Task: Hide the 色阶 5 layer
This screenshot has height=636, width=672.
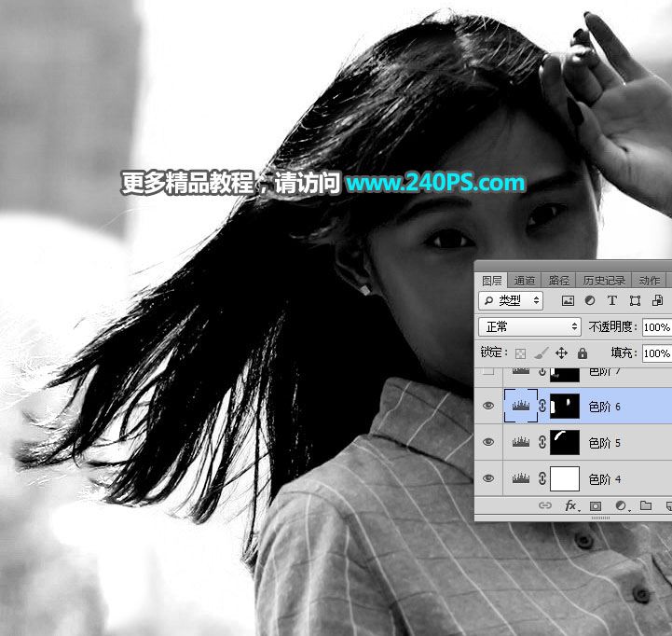Action: (x=488, y=442)
